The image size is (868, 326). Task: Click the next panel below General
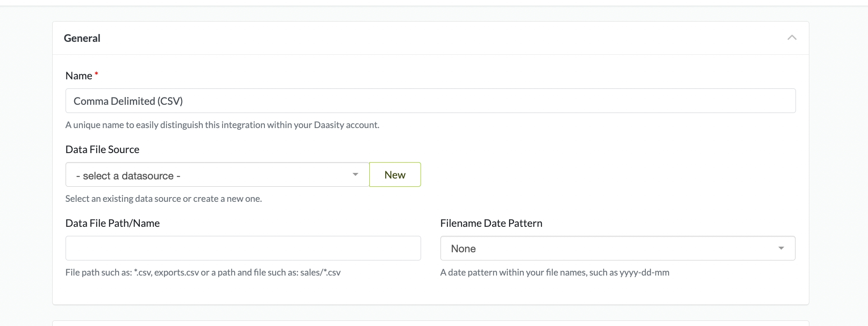pyautogui.click(x=430, y=323)
